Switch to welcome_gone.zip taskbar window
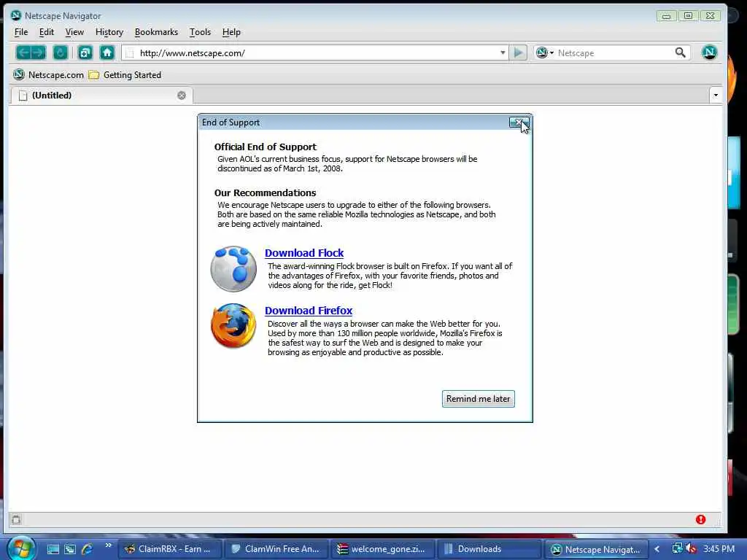Viewport: 747px width, 560px height. (382, 549)
